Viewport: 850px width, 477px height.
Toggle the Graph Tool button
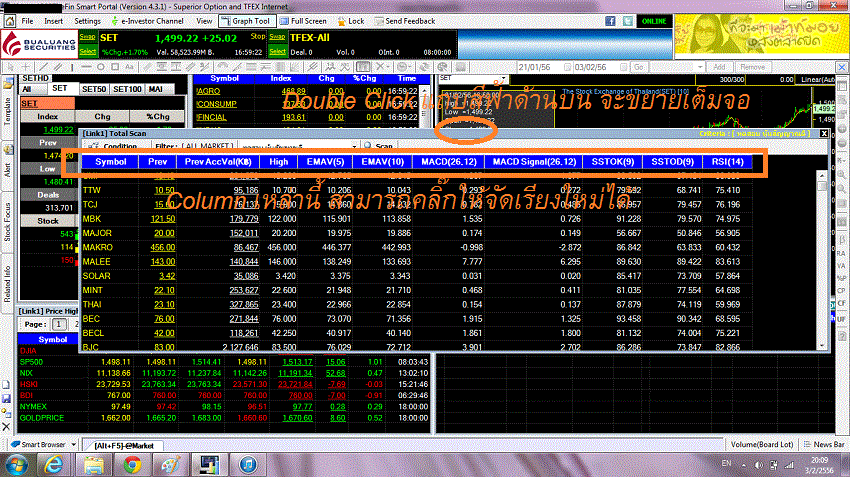pyautogui.click(x=246, y=21)
